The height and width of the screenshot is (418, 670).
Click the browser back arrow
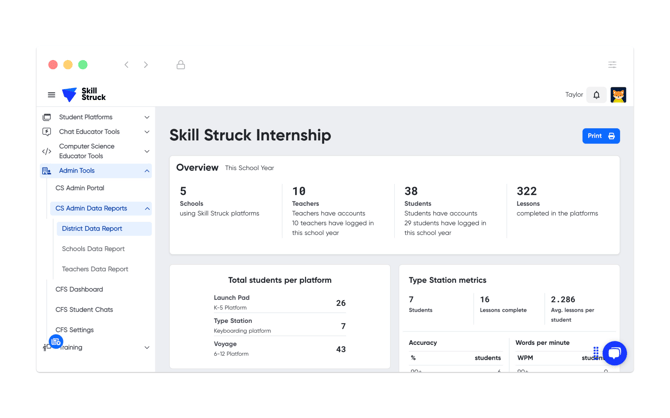coord(127,65)
